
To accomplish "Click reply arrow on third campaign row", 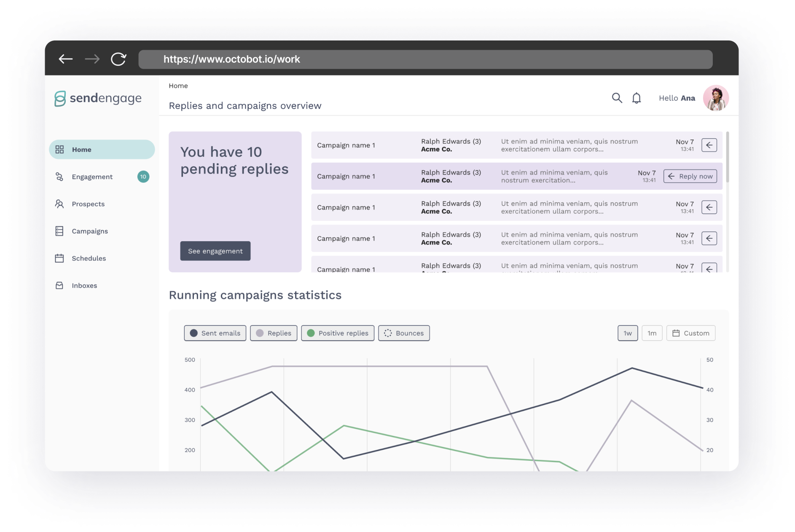I will click(709, 207).
